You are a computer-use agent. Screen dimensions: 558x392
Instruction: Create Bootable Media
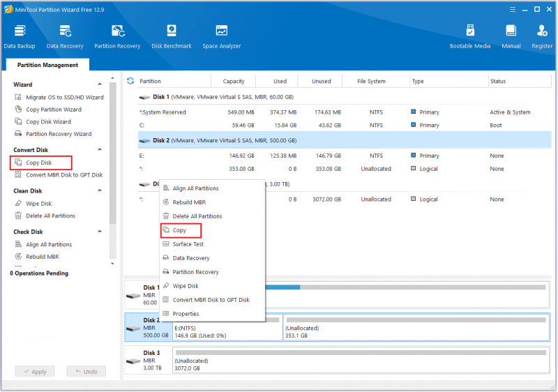tap(469, 37)
